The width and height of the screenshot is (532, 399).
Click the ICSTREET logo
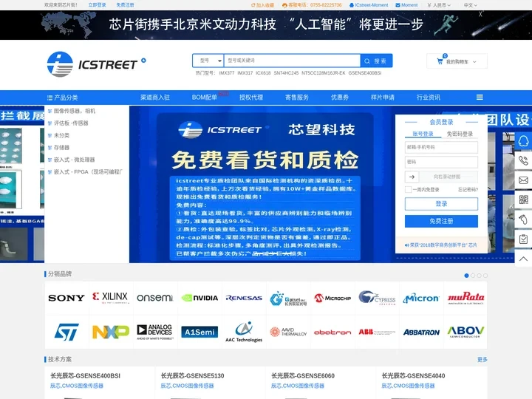point(96,64)
